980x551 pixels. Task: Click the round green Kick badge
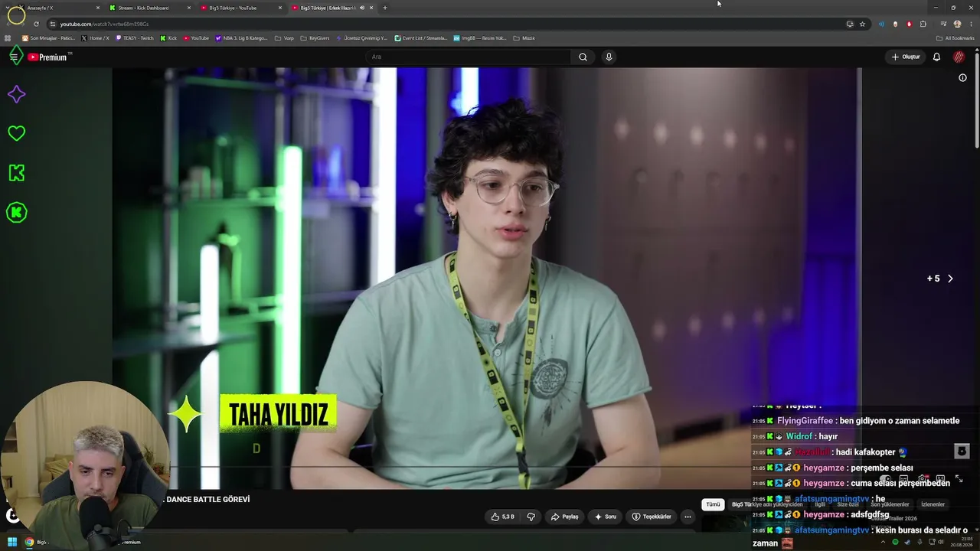point(16,212)
